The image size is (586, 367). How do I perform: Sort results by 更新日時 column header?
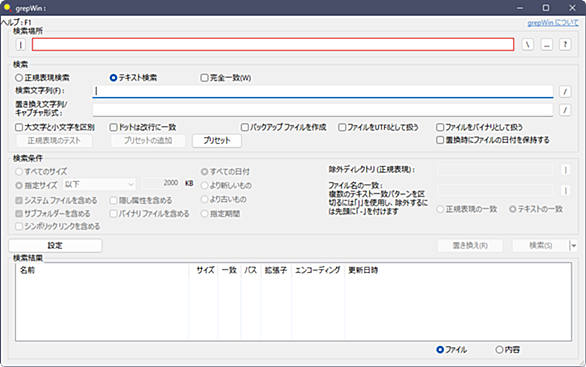363,270
